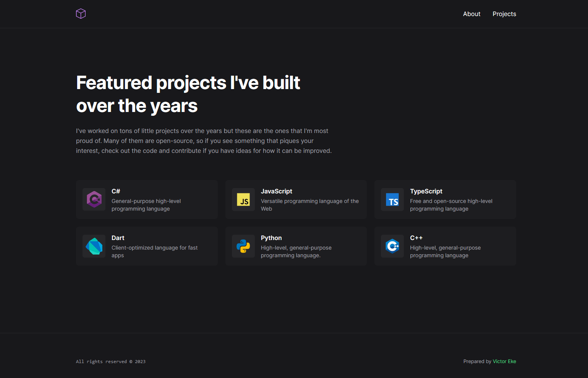This screenshot has width=588, height=378.
Task: Open the About page
Action: pyautogui.click(x=471, y=14)
